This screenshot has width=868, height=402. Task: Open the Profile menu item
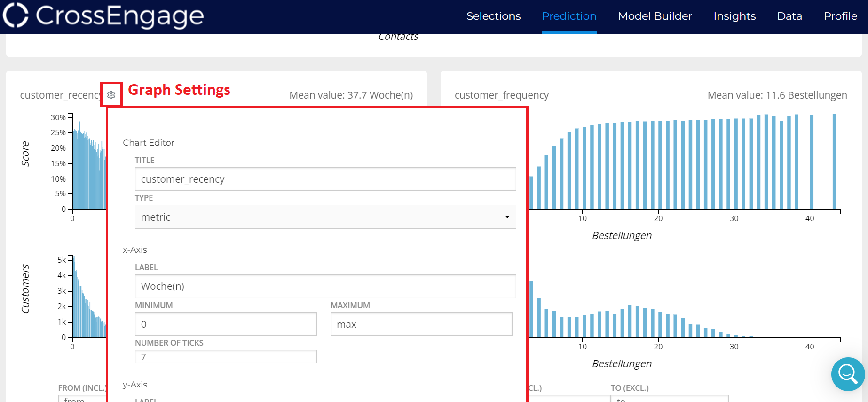[x=840, y=16]
